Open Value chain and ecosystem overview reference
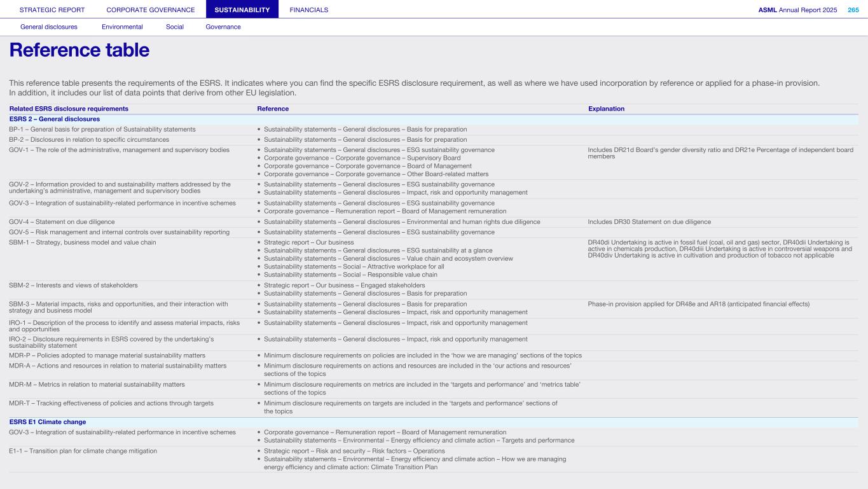The image size is (868, 489). [x=388, y=258]
